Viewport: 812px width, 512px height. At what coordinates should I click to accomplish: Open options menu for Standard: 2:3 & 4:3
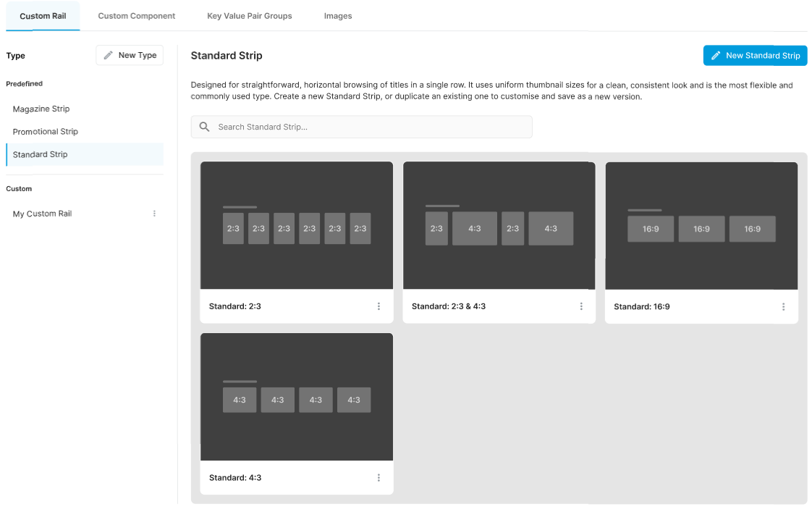pyautogui.click(x=581, y=306)
